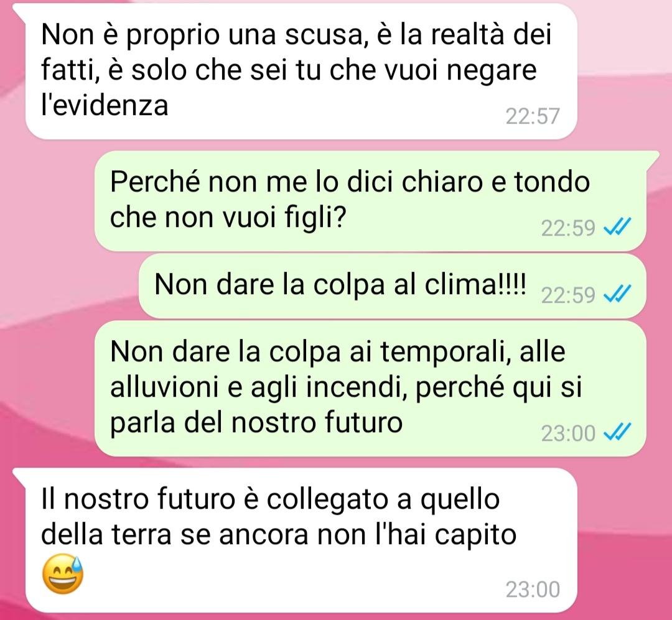Tap the 23:00 timestamp on last white bubble

(x=533, y=590)
